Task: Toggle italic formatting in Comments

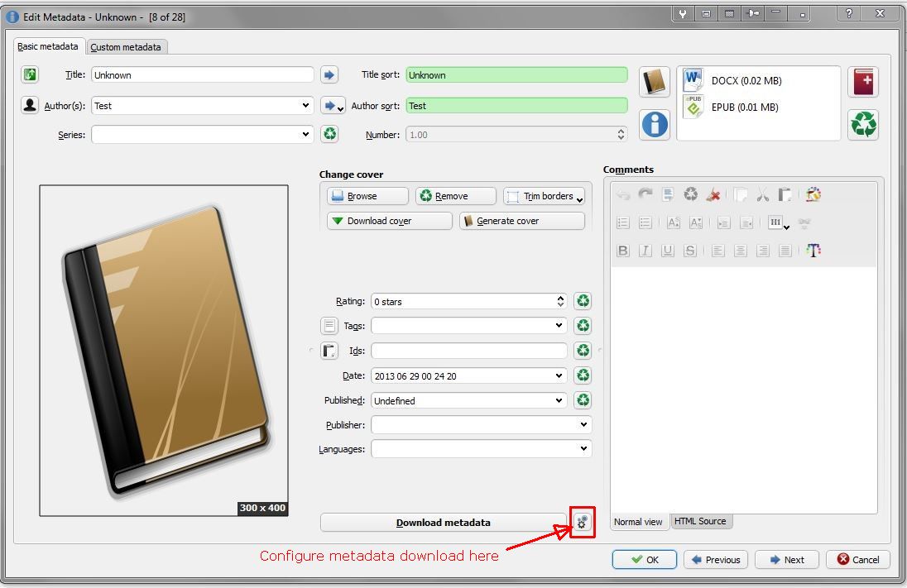Action: (645, 251)
